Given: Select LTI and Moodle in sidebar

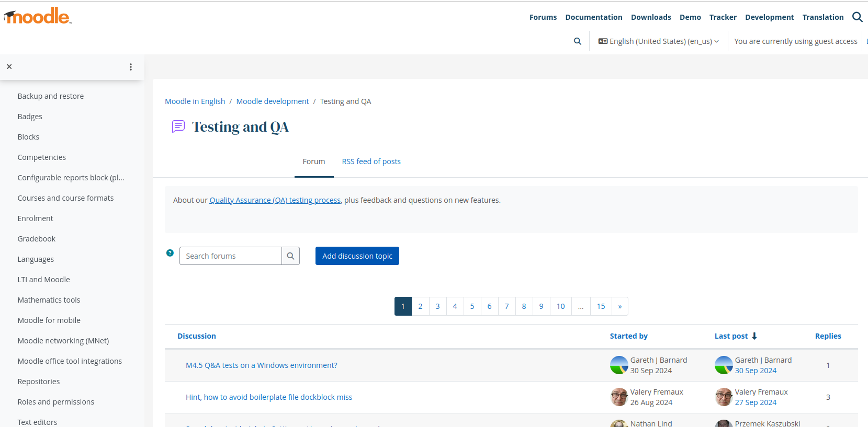Looking at the screenshot, I should (43, 280).
